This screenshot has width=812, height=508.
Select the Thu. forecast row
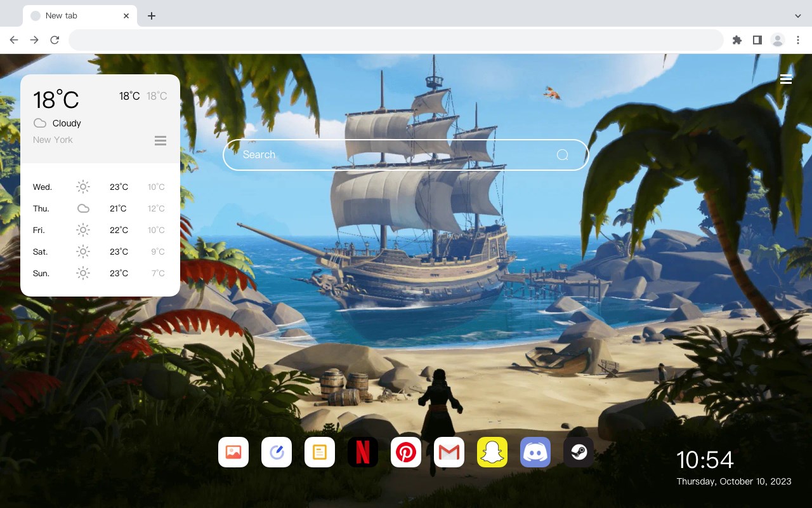coord(100,208)
